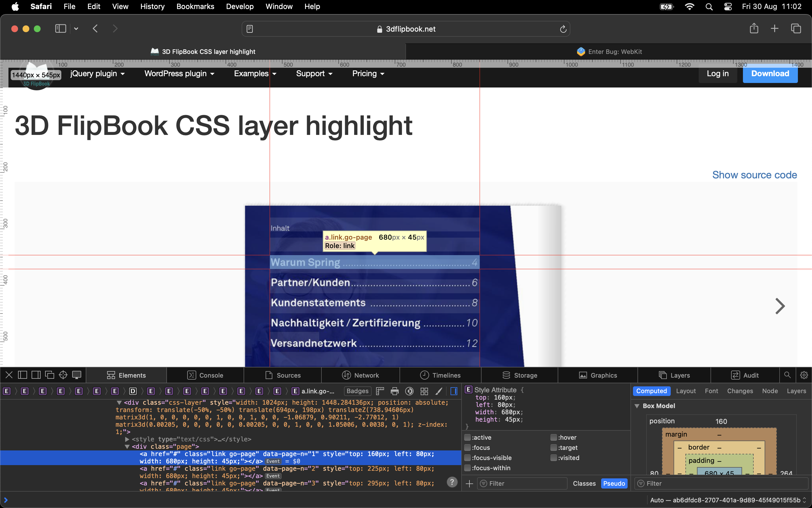
Task: Toggle the Classes button in styles panel
Action: click(x=584, y=483)
